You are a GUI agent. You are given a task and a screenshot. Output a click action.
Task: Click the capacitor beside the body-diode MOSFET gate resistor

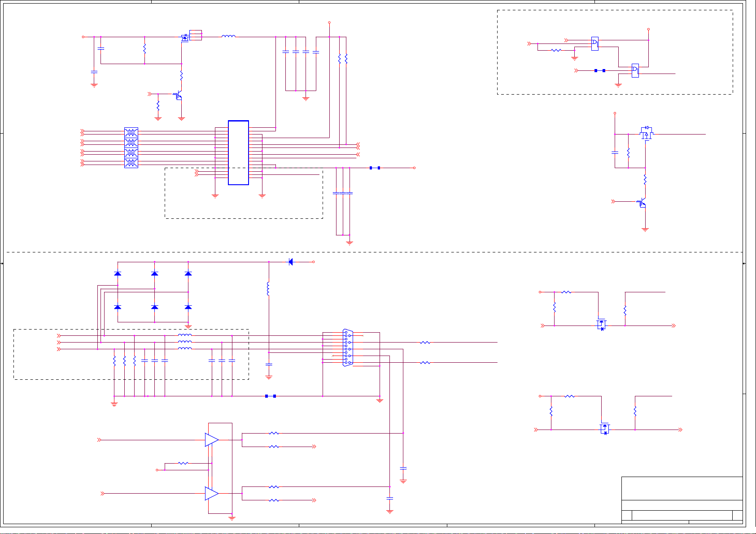pos(615,152)
